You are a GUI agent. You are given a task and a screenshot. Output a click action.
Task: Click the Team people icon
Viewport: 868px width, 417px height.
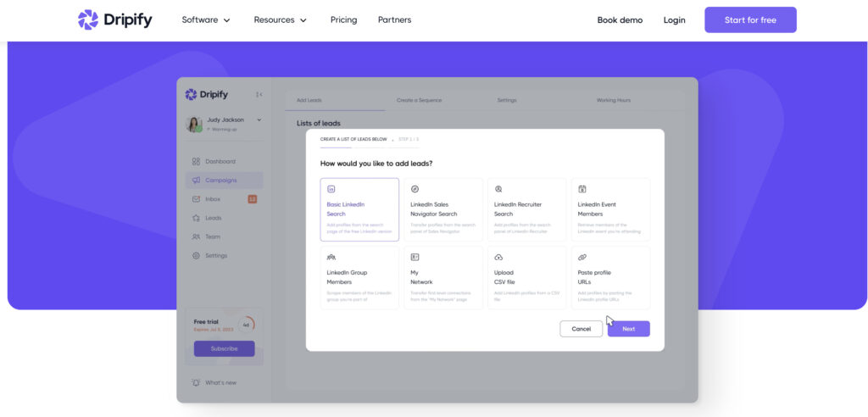pyautogui.click(x=196, y=237)
